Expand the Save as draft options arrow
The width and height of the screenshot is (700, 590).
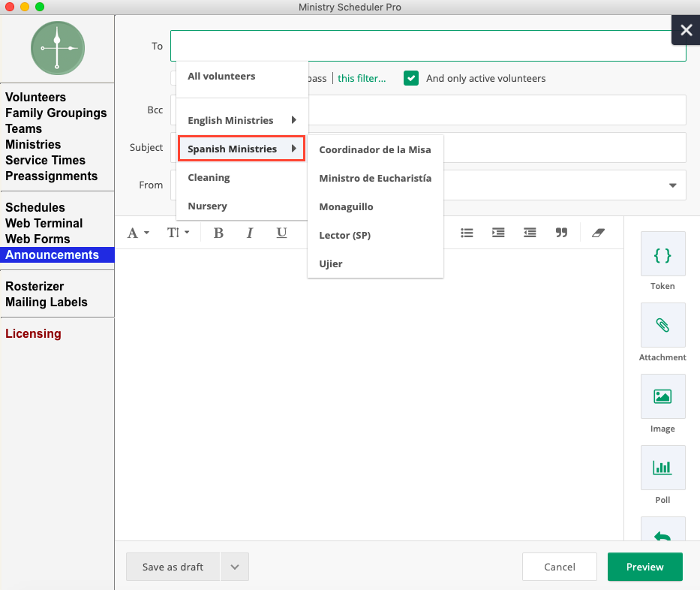pyautogui.click(x=235, y=567)
